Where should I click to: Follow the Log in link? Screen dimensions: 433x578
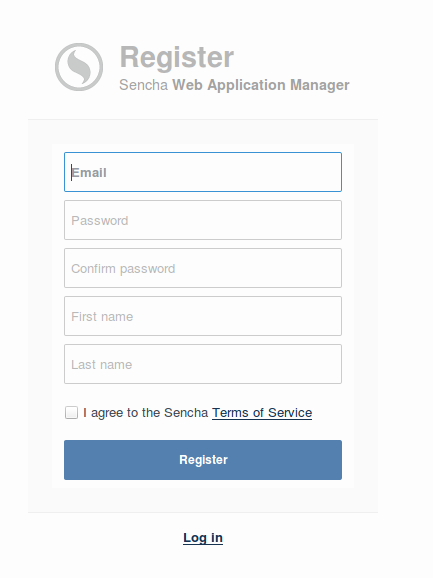pos(203,537)
